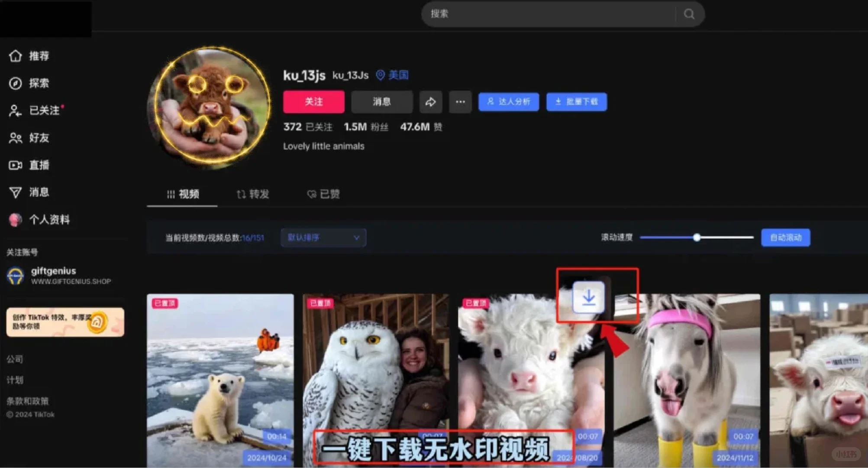Select the 探索 (Explore) compass icon
The image size is (868, 468).
pyautogui.click(x=16, y=83)
